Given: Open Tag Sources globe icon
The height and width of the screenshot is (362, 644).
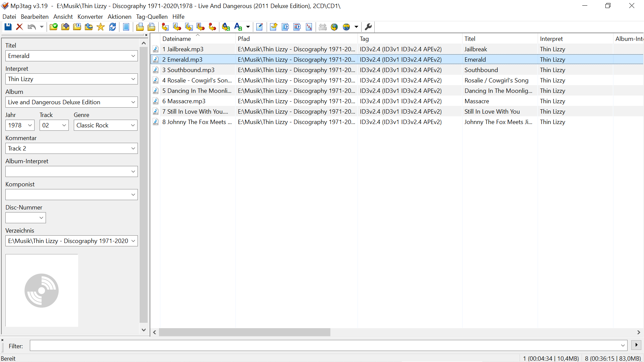Looking at the screenshot, I should [x=346, y=27].
